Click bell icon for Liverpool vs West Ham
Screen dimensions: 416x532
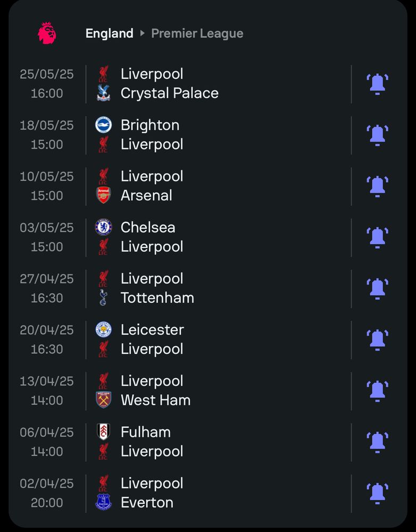(x=377, y=391)
